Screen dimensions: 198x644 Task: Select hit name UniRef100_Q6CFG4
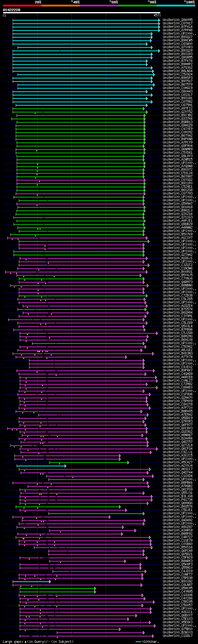(178, 449)
